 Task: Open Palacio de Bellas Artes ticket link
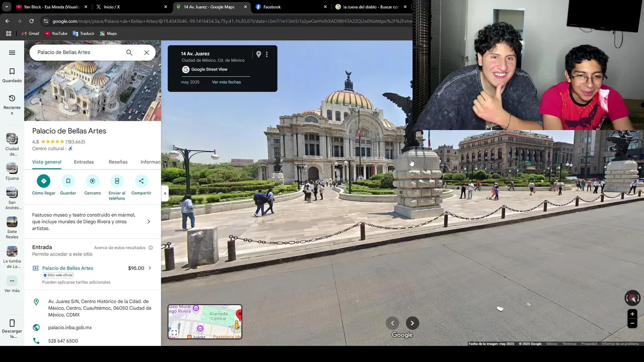pos(67,268)
